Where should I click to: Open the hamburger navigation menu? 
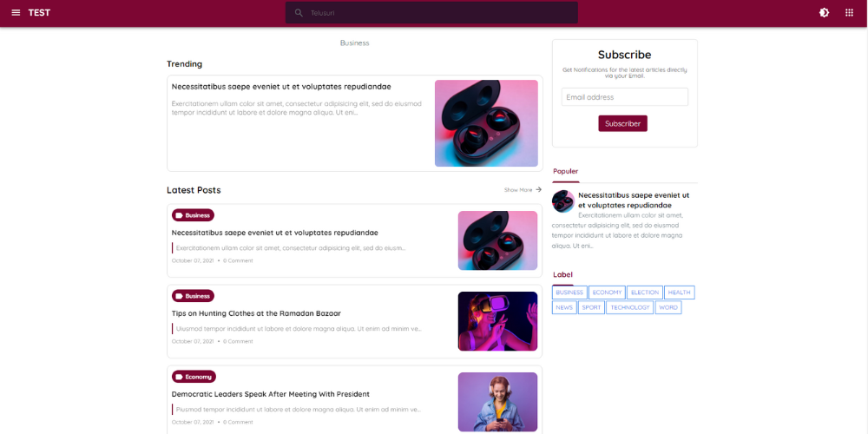(x=16, y=13)
